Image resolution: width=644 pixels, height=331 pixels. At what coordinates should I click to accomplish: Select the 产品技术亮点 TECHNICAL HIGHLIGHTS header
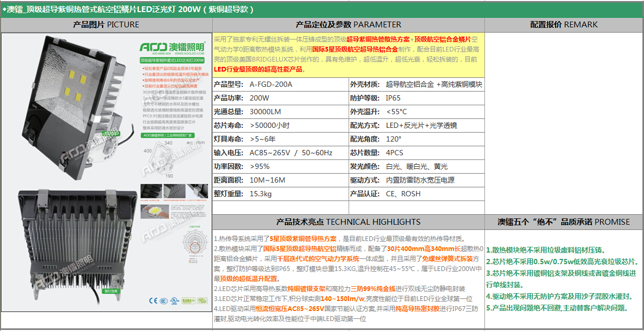click(349, 222)
